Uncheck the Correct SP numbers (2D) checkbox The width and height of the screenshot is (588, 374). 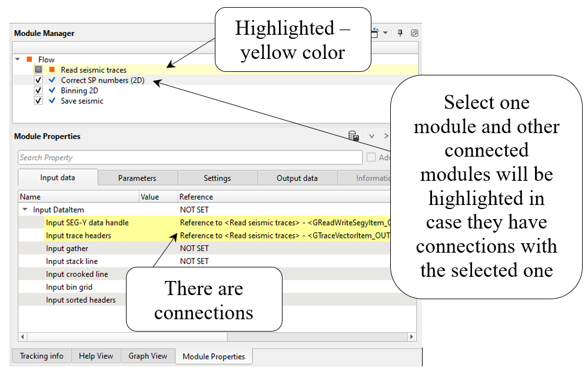(x=39, y=80)
